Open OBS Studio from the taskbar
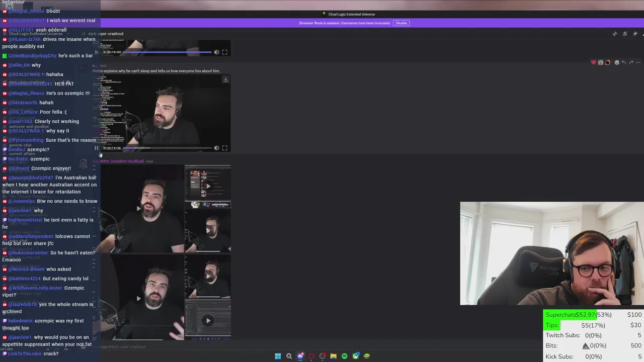 [x=323, y=356]
